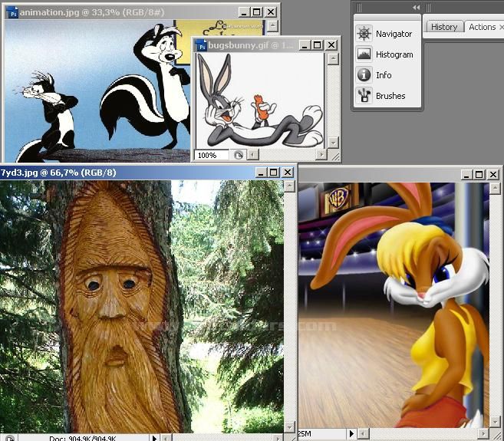Maximize the 7yd3.jpg window
The width and height of the screenshot is (504, 441).
pyautogui.click(x=274, y=173)
